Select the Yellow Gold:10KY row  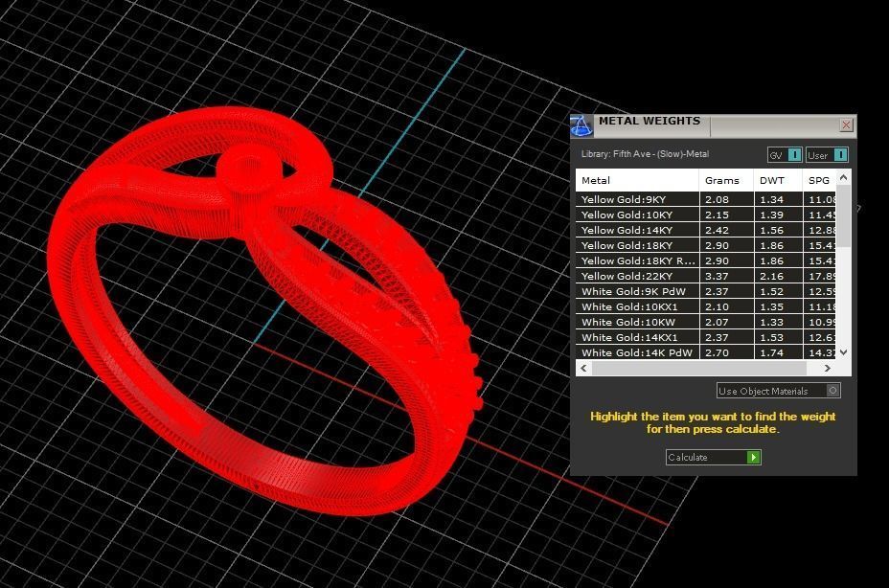[706, 215]
